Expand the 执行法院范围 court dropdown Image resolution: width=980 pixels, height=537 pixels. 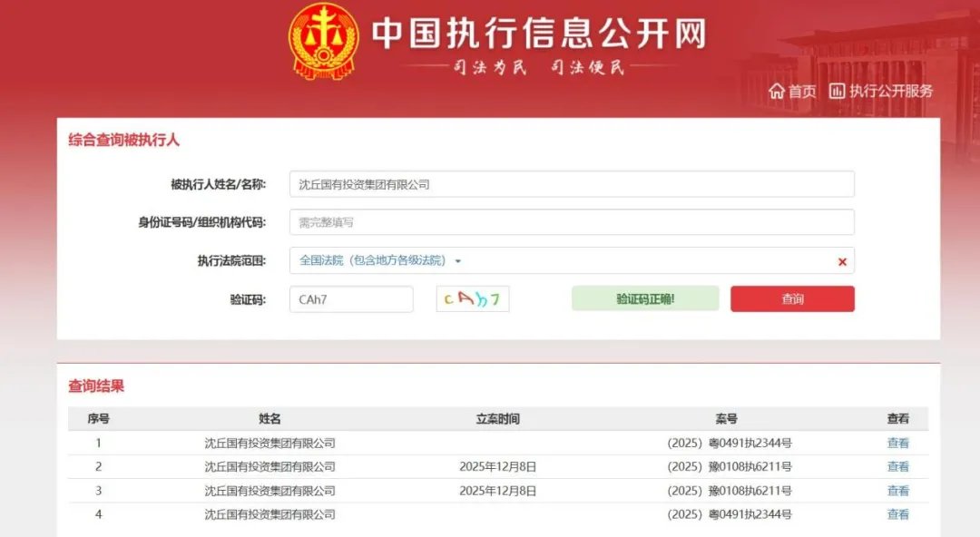572,260
